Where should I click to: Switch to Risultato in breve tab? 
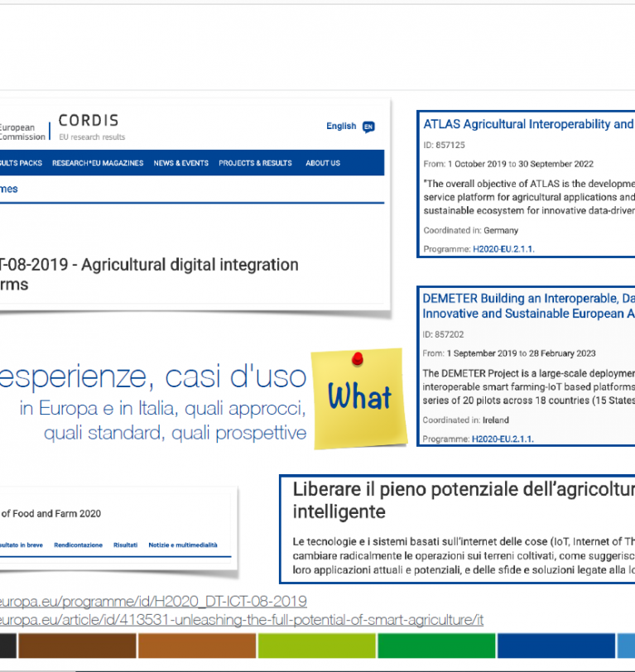coord(22,545)
